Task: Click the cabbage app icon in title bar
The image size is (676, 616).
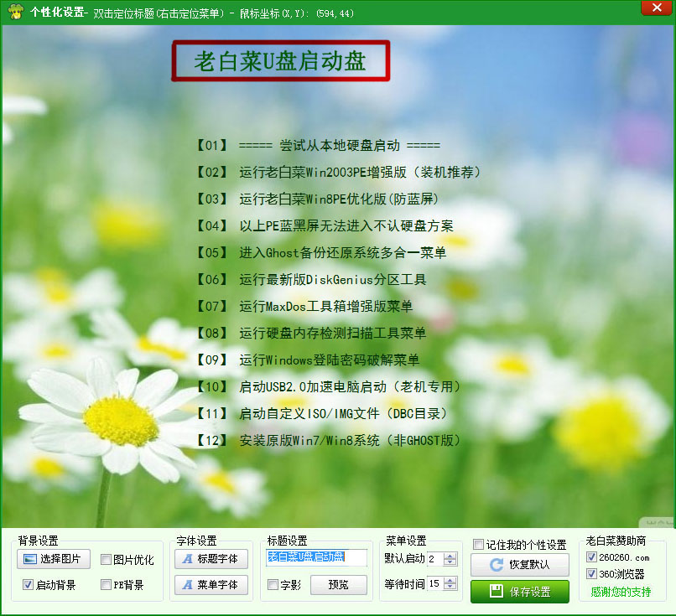Action: coord(14,12)
